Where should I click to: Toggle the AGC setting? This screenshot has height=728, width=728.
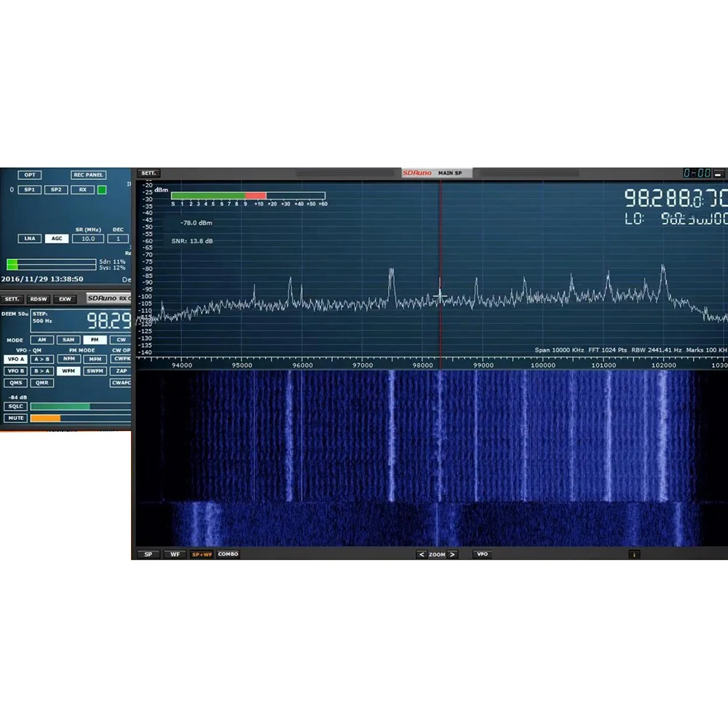click(57, 239)
